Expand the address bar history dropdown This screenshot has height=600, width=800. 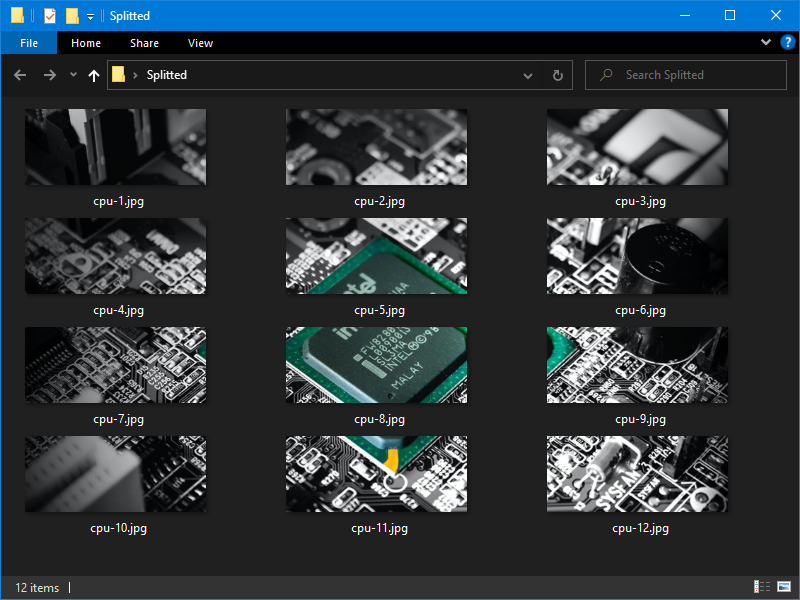pos(528,75)
